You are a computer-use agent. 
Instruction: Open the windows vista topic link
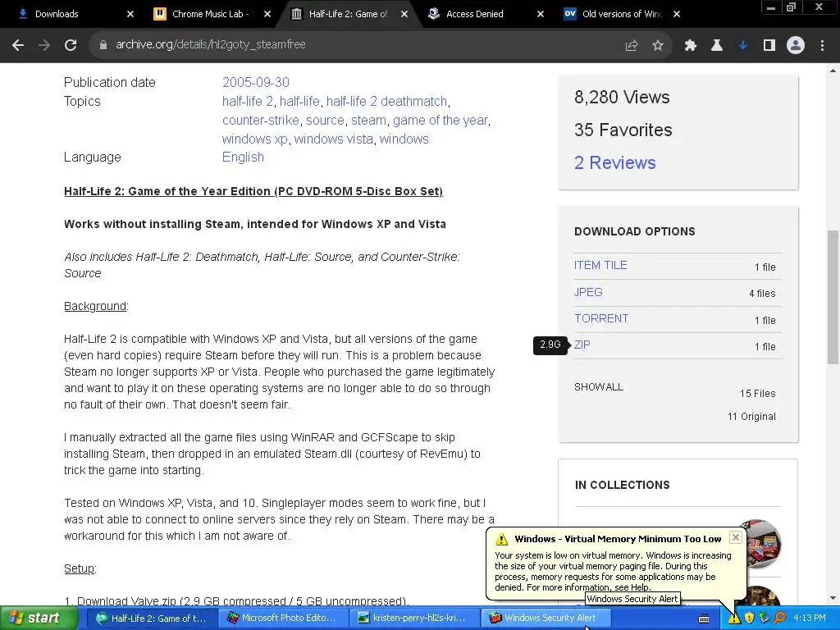tap(334, 139)
